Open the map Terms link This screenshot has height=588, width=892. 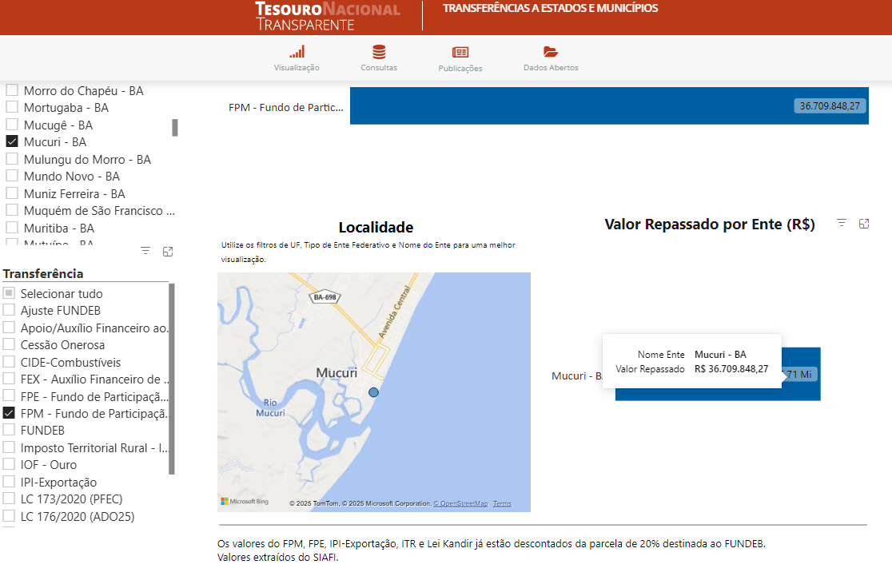coord(502,504)
